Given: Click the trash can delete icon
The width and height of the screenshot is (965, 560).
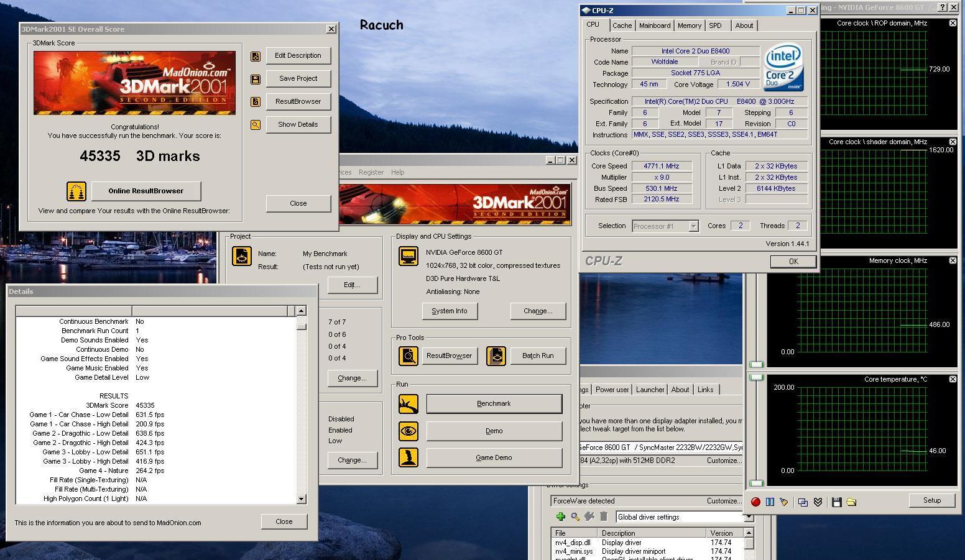Looking at the screenshot, I should click(x=604, y=516).
